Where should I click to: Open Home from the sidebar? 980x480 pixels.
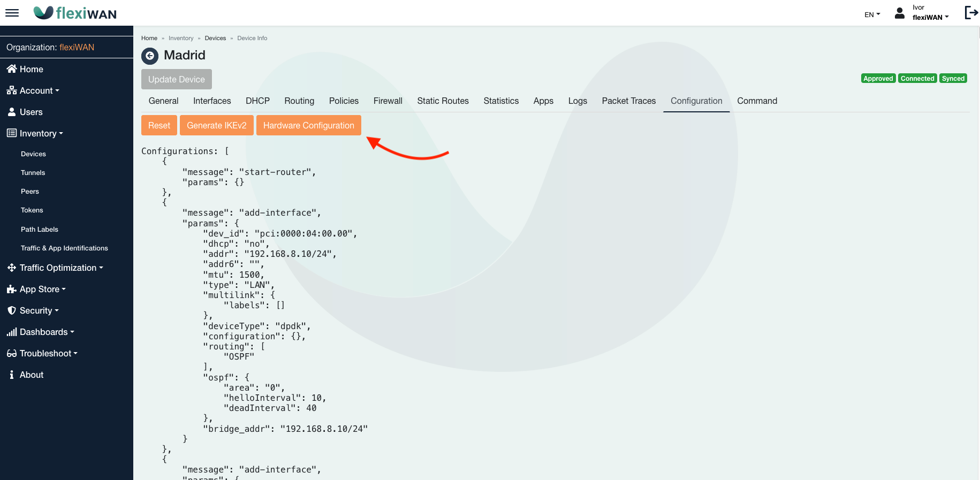[31, 69]
